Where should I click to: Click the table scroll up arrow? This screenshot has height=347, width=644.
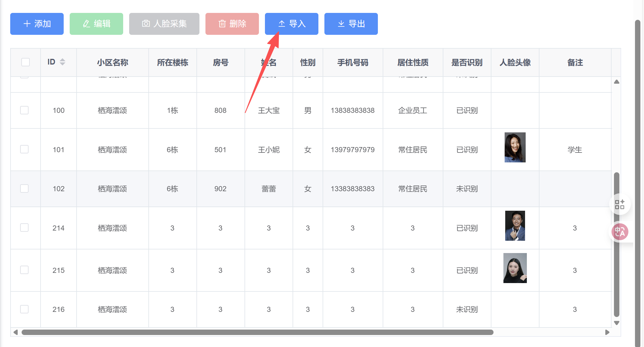click(617, 82)
